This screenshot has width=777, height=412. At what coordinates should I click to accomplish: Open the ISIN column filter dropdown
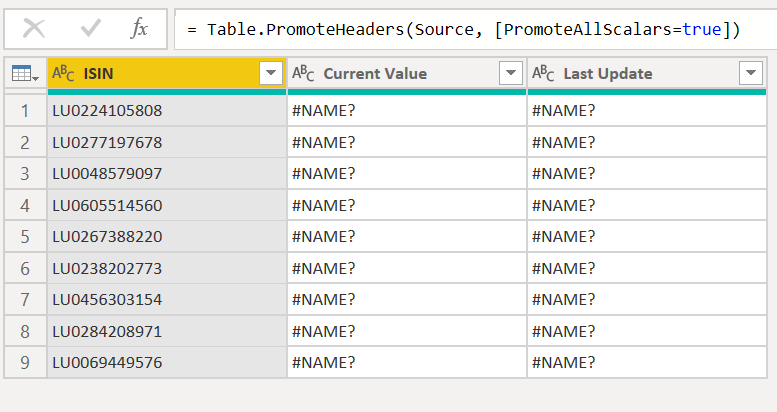(270, 73)
